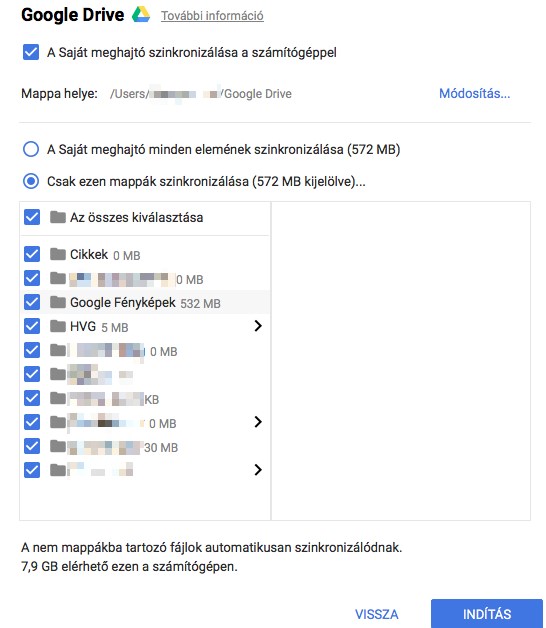The image size is (546, 628).
Task: Click the folder icon of the 30 MB entry
Action: (x=58, y=446)
